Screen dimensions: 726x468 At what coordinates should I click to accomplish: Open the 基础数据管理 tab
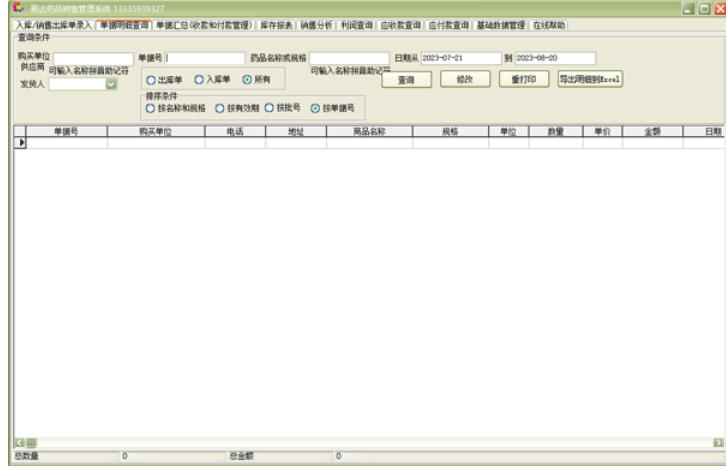(x=501, y=25)
